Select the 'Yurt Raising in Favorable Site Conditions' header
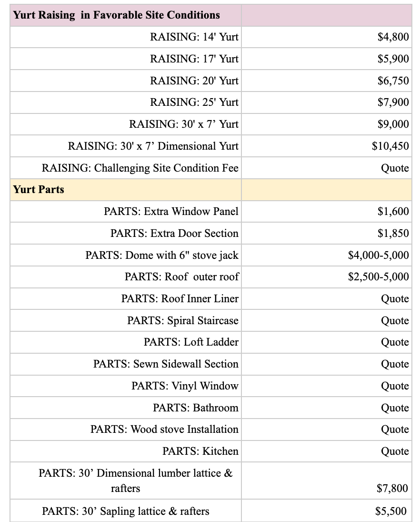 [116, 15]
